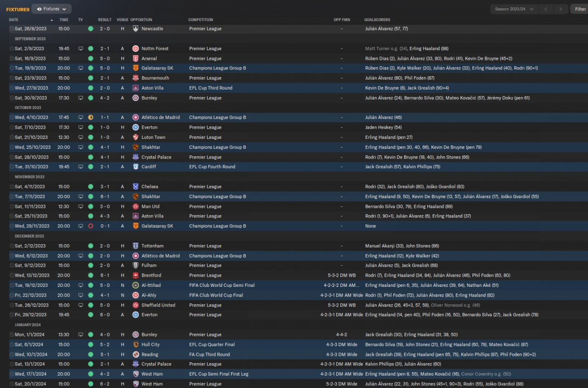The width and height of the screenshot is (588, 388).
Task: Click the Fulham club badge
Action: pos(136,265)
